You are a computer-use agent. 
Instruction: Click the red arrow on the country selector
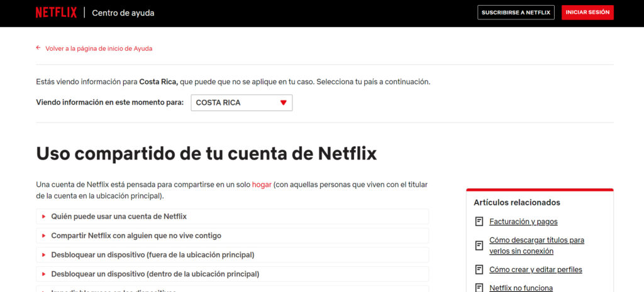[283, 102]
